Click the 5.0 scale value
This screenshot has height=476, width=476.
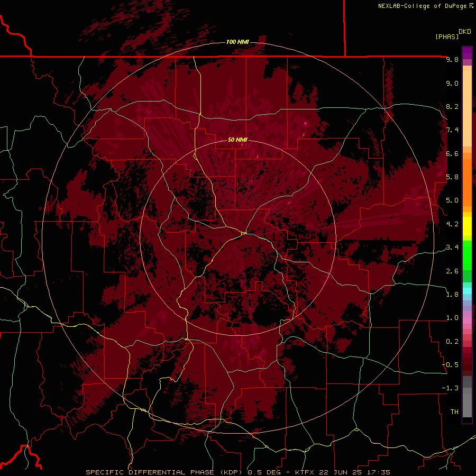click(x=452, y=200)
